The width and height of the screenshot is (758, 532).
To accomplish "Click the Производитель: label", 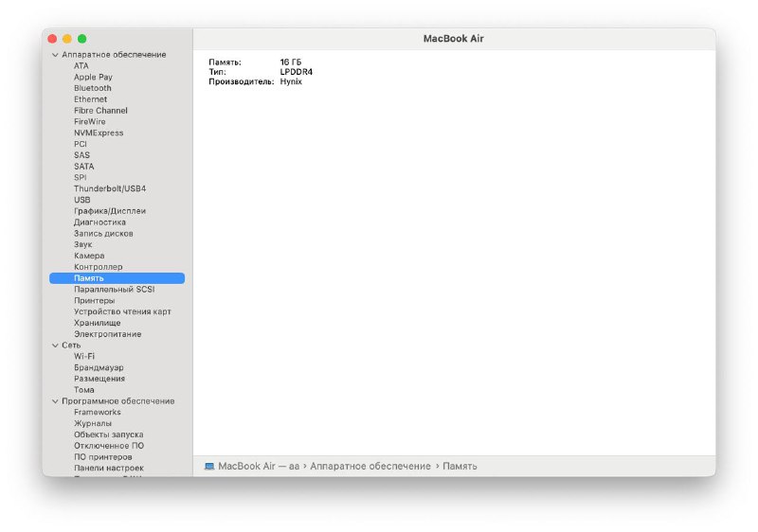I will pyautogui.click(x=242, y=81).
